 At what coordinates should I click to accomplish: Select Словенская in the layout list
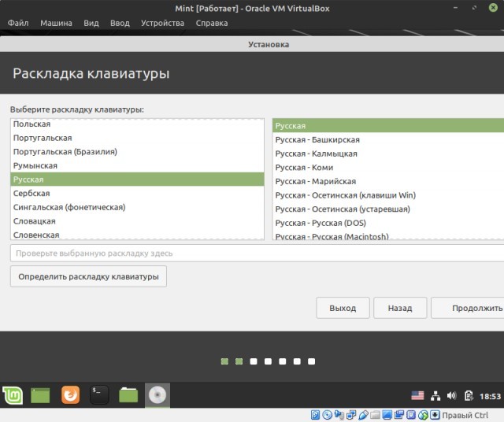coord(137,235)
